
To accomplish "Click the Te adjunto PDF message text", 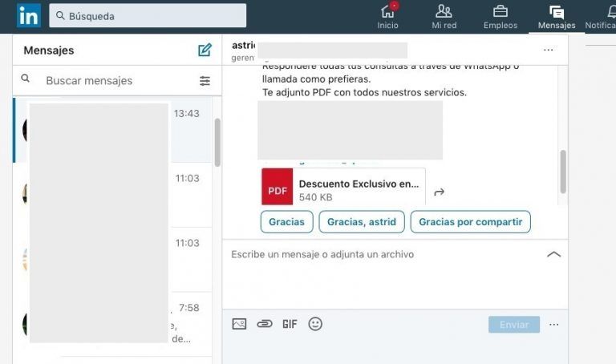I will point(364,93).
